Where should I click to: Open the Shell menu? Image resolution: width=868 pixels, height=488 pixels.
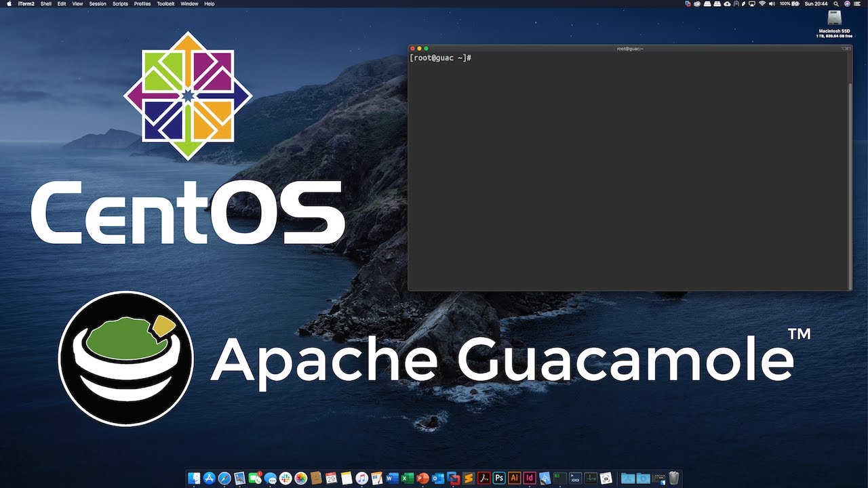click(46, 3)
